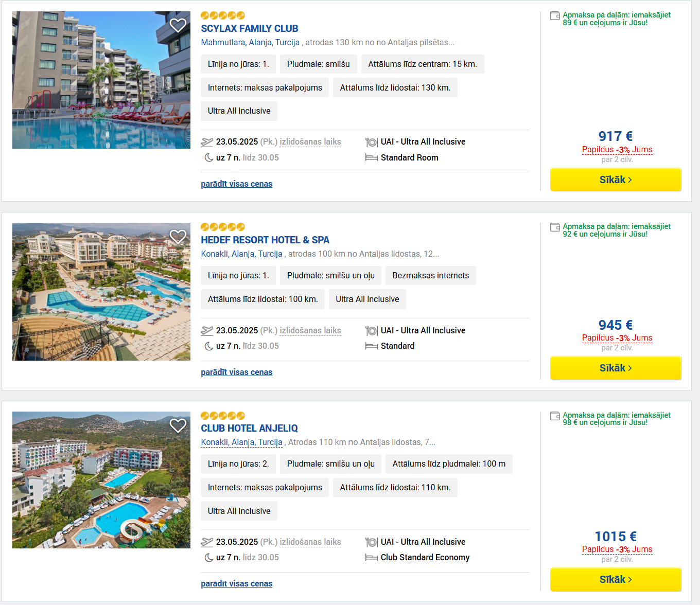700x605 pixels.
Task: Click Papildus -3% Jums under 945 €
Action: coord(617,338)
